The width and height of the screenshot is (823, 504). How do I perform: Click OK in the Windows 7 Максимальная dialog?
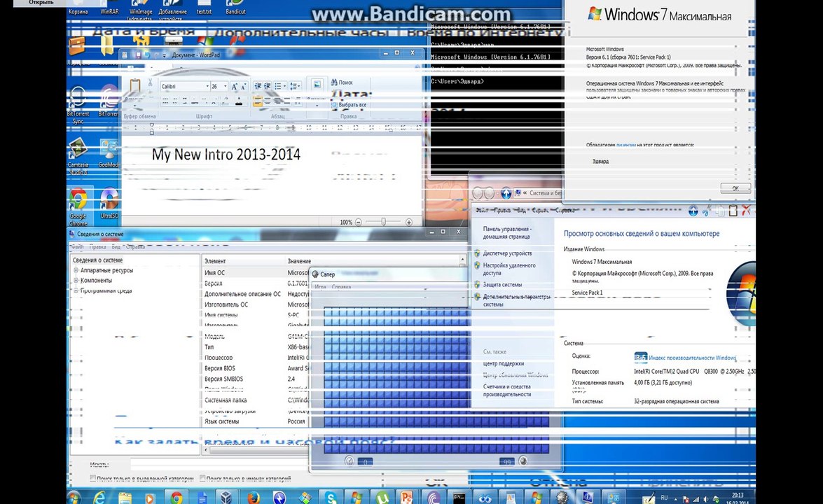(x=735, y=188)
